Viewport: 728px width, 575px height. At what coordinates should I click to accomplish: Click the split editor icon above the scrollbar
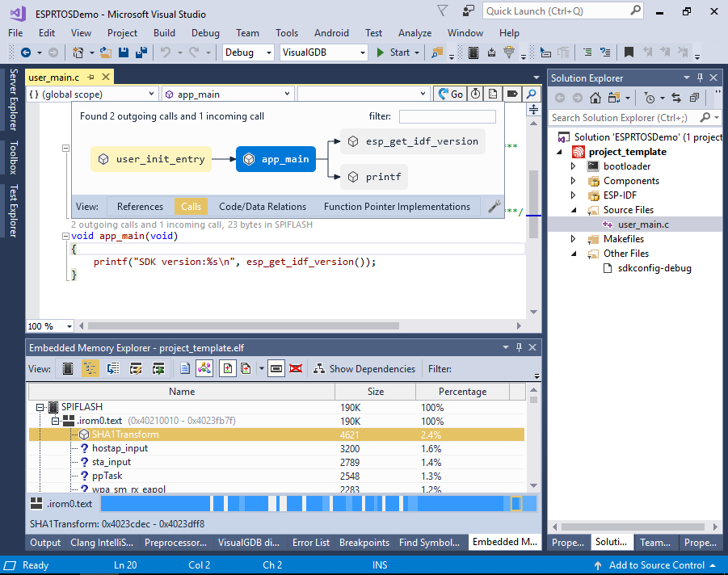(533, 110)
